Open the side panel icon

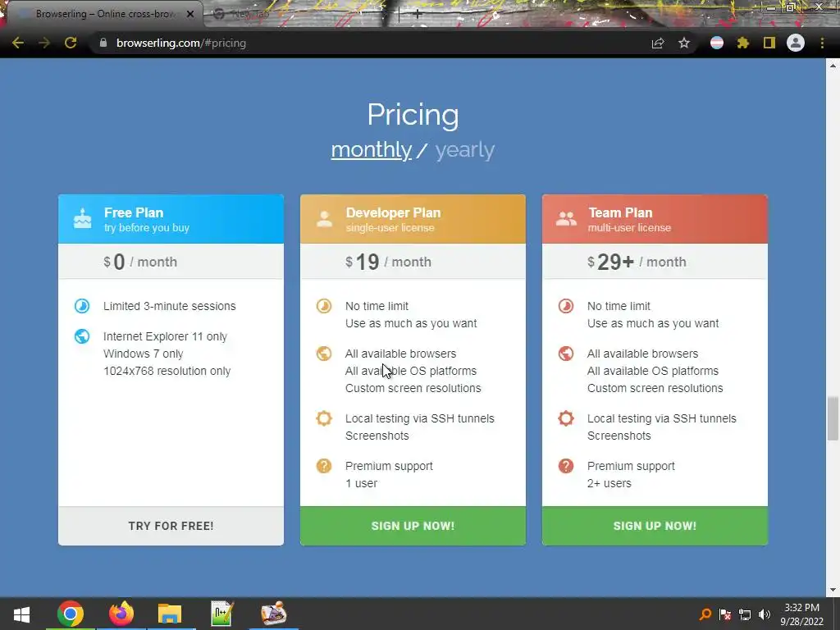769,43
